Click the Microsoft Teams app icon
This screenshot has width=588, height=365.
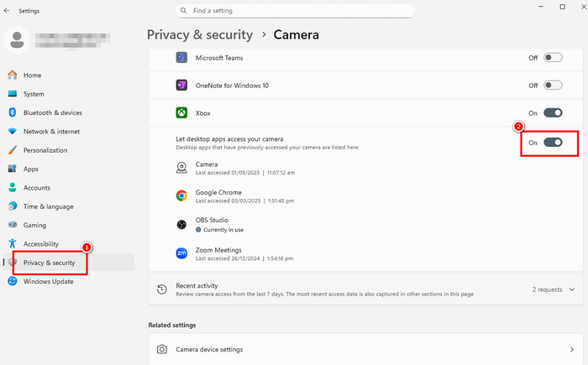[181, 58]
